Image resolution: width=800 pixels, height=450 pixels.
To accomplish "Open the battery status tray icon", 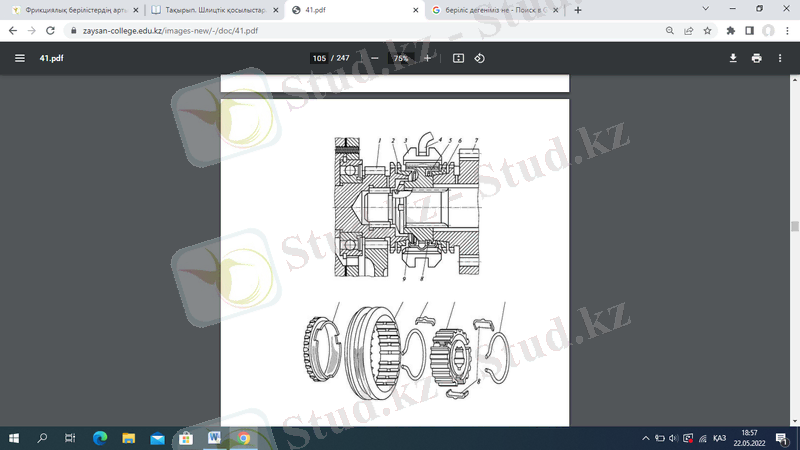I will coord(660,438).
